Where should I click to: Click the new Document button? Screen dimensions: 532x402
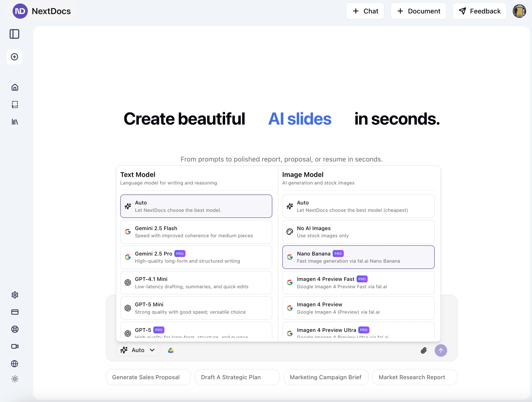418,11
